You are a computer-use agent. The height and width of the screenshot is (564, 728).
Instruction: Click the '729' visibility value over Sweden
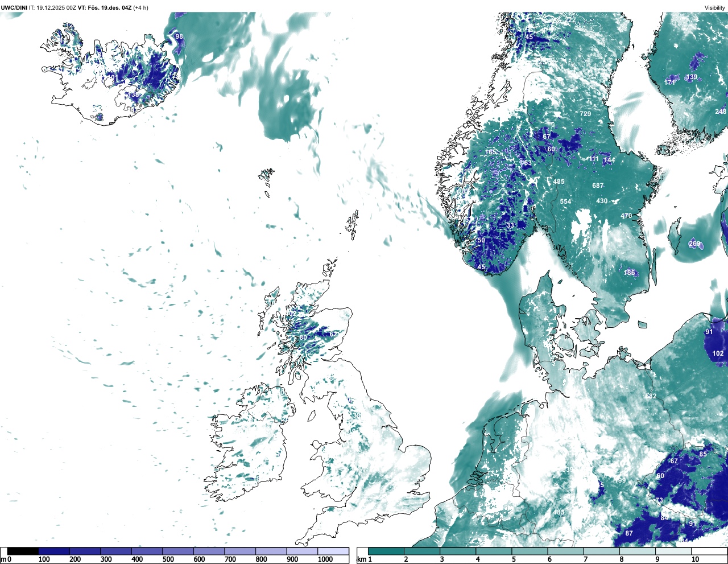[x=585, y=114]
